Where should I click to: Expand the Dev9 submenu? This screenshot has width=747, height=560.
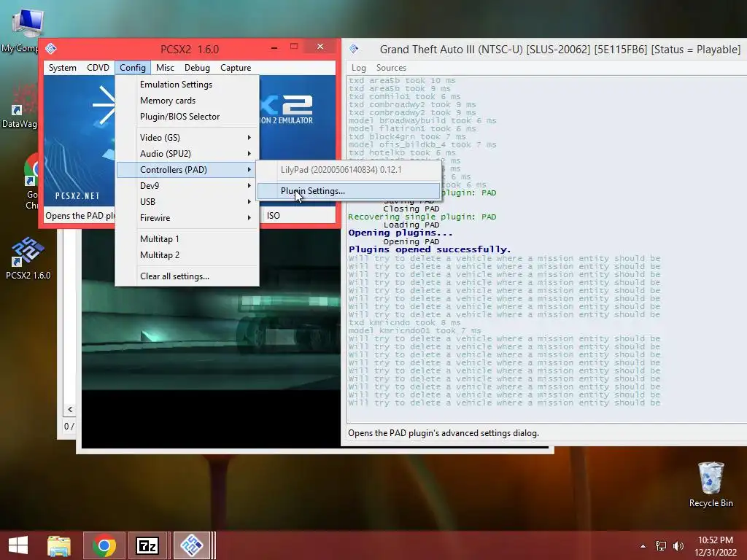pos(187,186)
